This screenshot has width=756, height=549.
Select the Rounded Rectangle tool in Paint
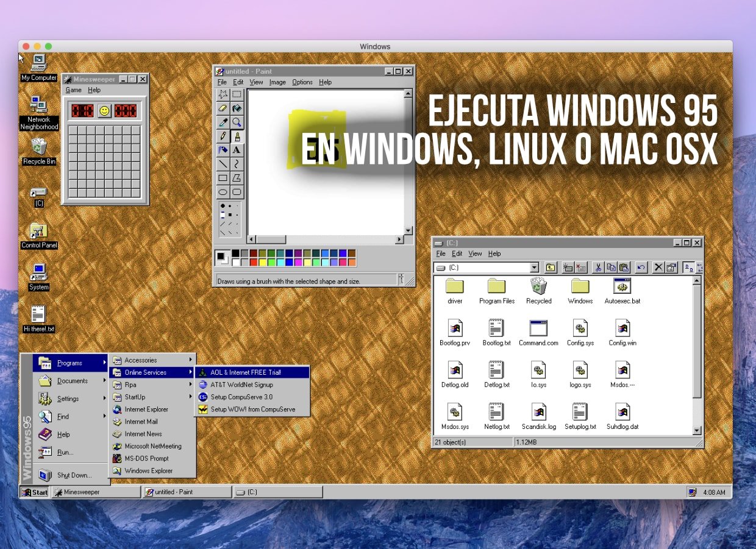[x=237, y=193]
